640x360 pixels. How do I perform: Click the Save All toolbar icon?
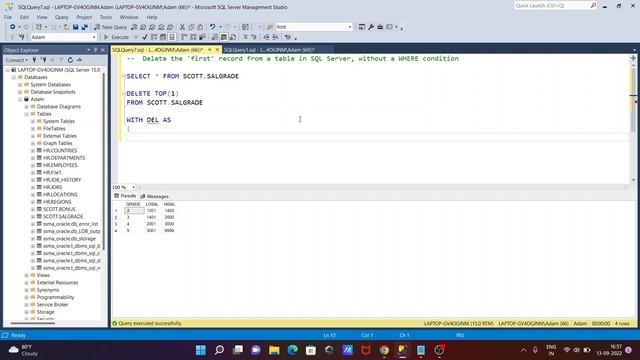click(x=84, y=27)
